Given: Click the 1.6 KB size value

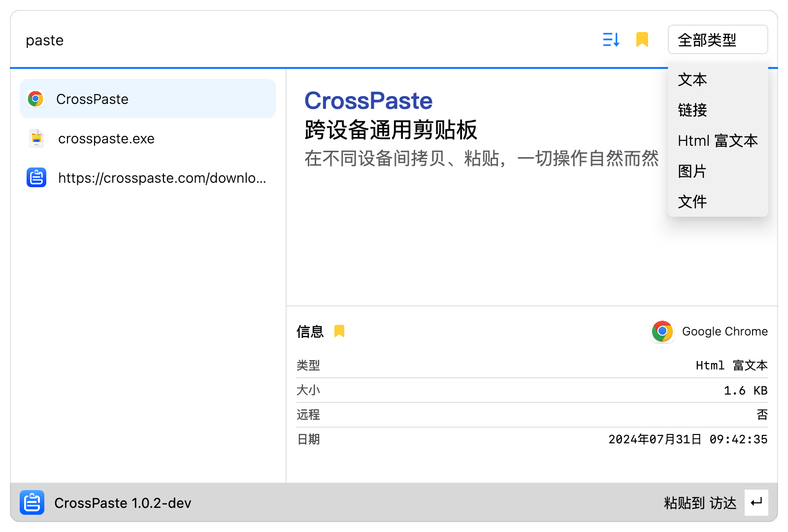Looking at the screenshot, I should (746, 391).
